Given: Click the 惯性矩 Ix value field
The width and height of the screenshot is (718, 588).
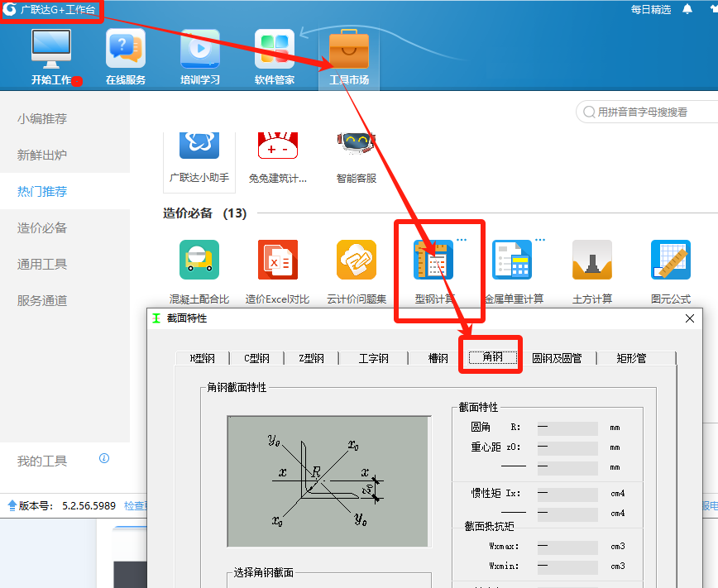Looking at the screenshot, I should [567, 494].
